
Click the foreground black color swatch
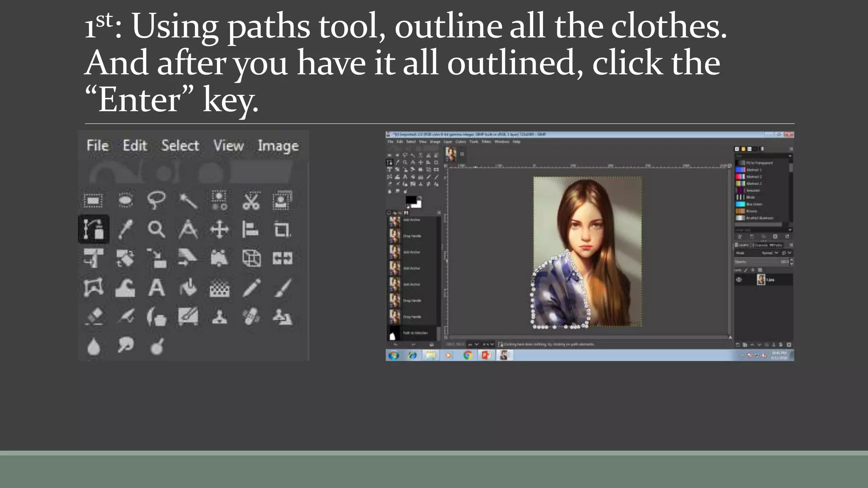(x=411, y=200)
